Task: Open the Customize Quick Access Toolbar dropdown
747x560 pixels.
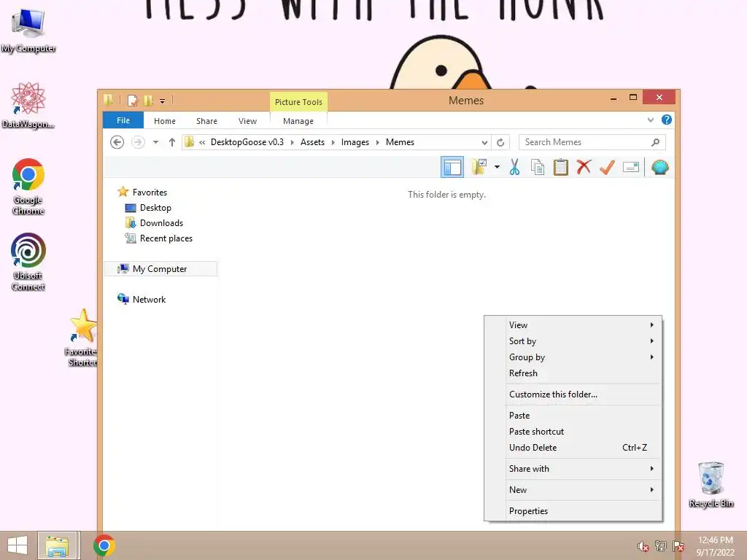Action: click(162, 101)
